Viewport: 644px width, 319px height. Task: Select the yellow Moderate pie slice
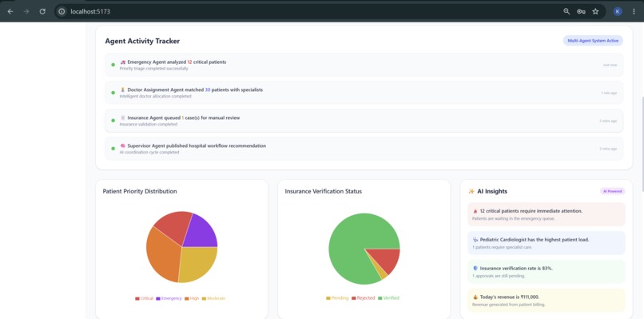click(198, 263)
